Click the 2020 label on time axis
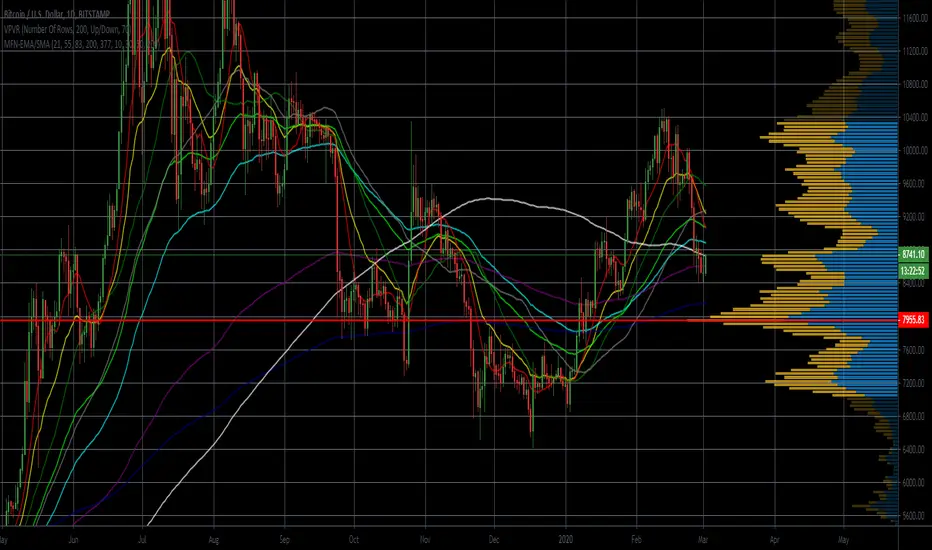Image resolution: width=932 pixels, height=550 pixels. click(566, 540)
